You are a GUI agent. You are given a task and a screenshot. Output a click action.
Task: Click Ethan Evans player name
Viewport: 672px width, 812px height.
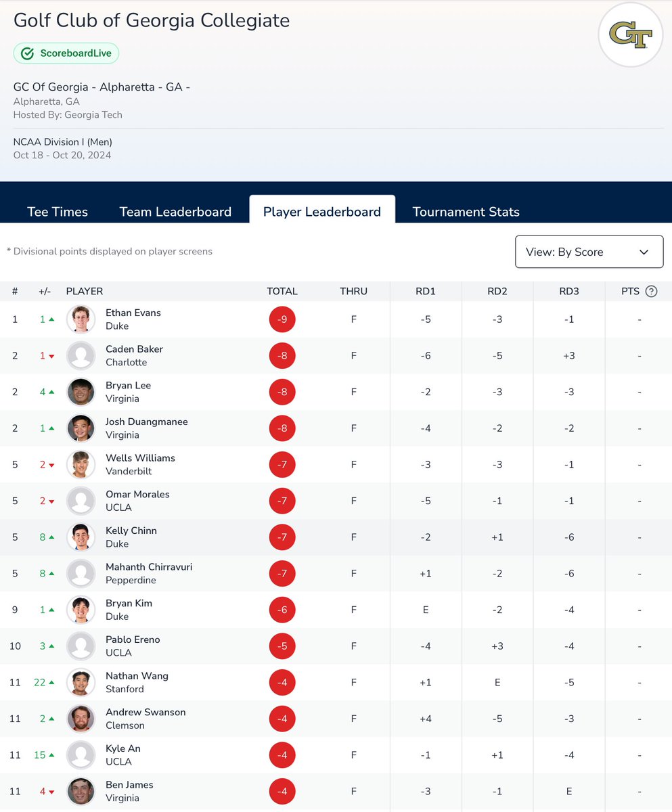click(x=133, y=313)
